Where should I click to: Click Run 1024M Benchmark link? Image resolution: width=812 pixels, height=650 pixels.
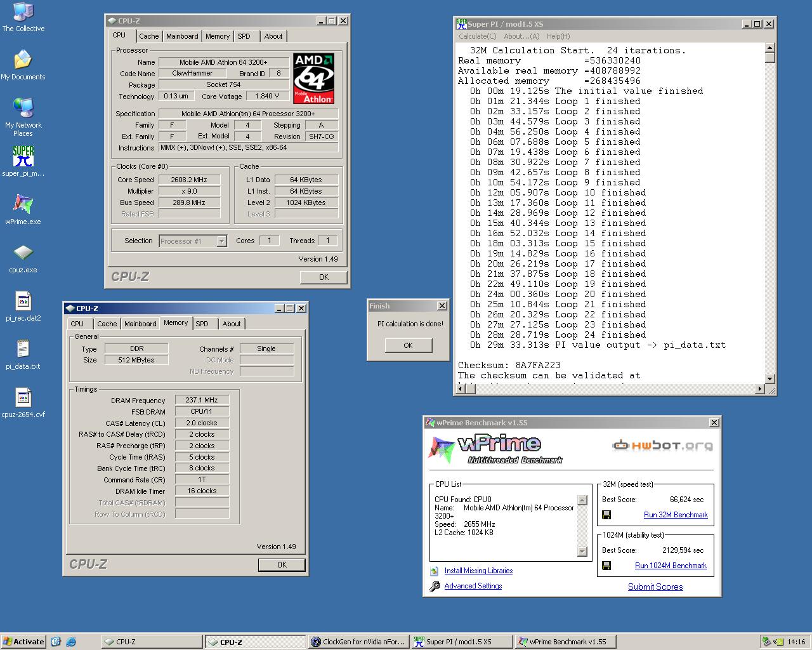point(671,566)
